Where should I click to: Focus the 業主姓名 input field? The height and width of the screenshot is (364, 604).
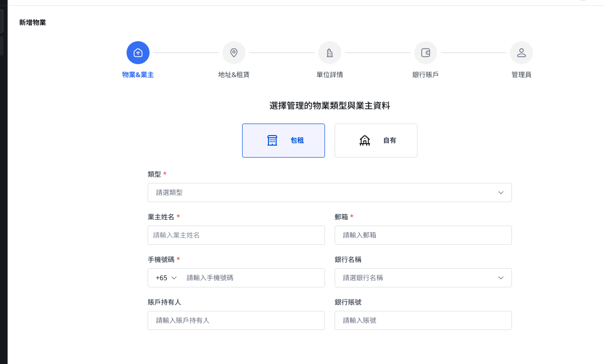pyautogui.click(x=236, y=235)
